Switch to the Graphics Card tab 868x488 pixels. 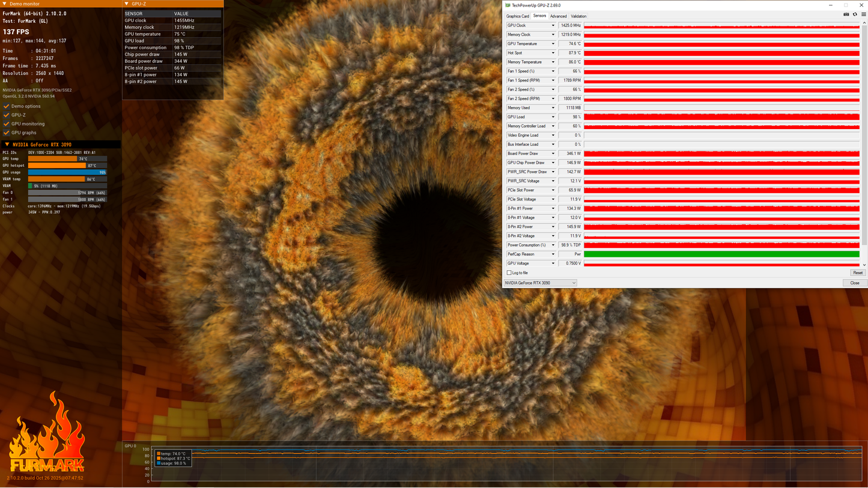click(x=517, y=16)
